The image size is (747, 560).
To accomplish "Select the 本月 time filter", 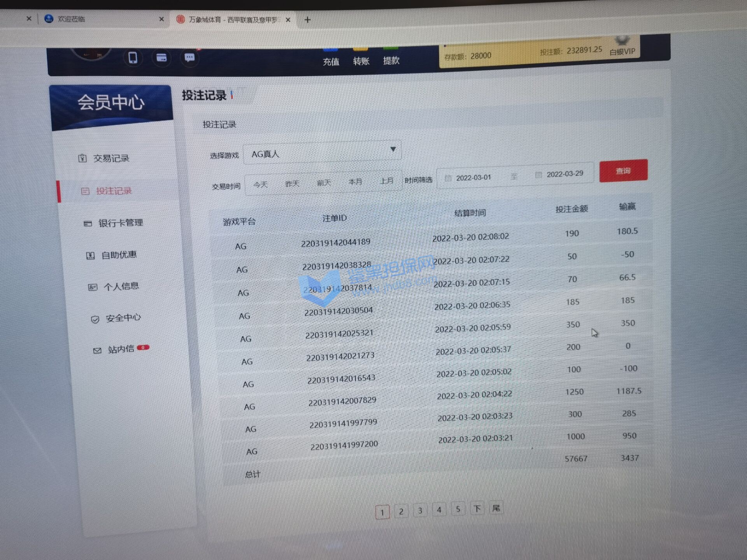I will pyautogui.click(x=355, y=182).
